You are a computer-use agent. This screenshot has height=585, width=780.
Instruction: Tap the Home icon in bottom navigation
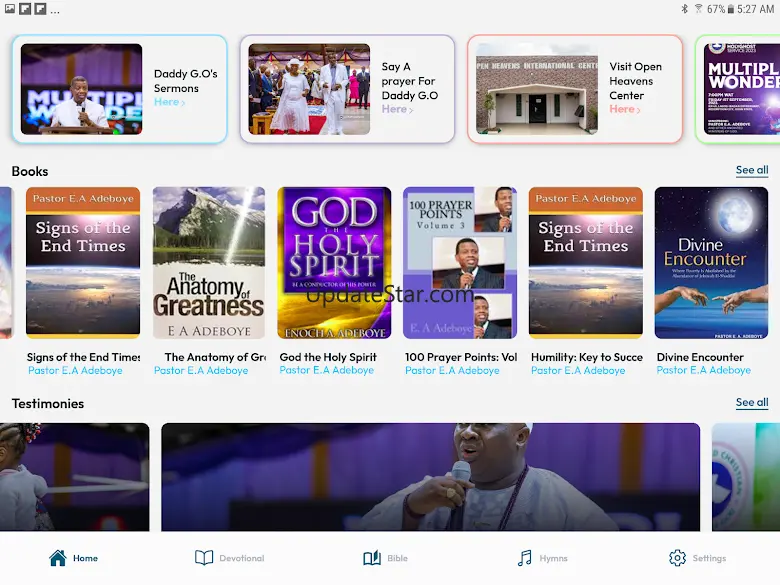(58, 558)
